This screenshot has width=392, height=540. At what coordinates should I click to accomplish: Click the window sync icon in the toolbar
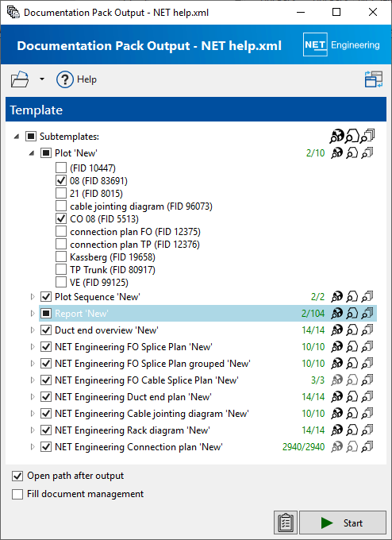coord(374,79)
